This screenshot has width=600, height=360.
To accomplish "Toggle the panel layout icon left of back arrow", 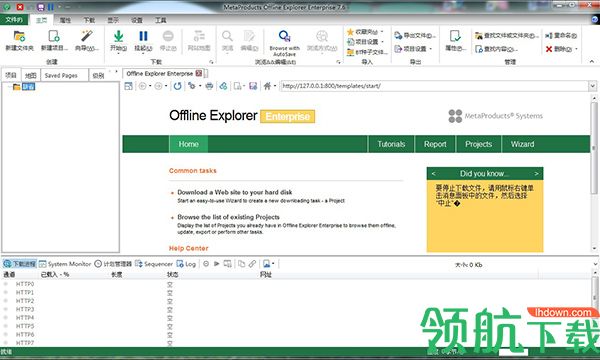I will pyautogui.click(x=128, y=86).
